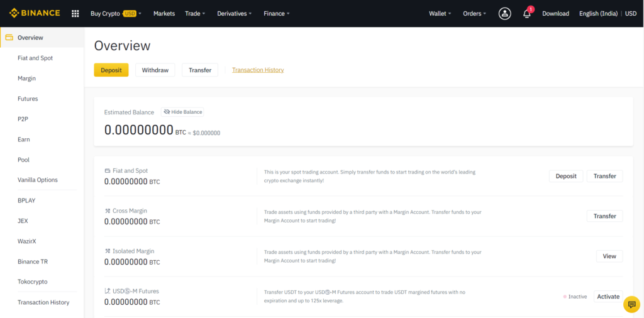Click the Overview page heading
This screenshot has height=318, width=644.
click(x=123, y=46)
